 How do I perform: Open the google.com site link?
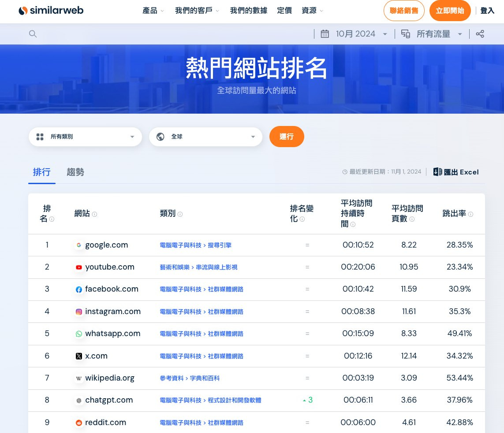(x=106, y=245)
